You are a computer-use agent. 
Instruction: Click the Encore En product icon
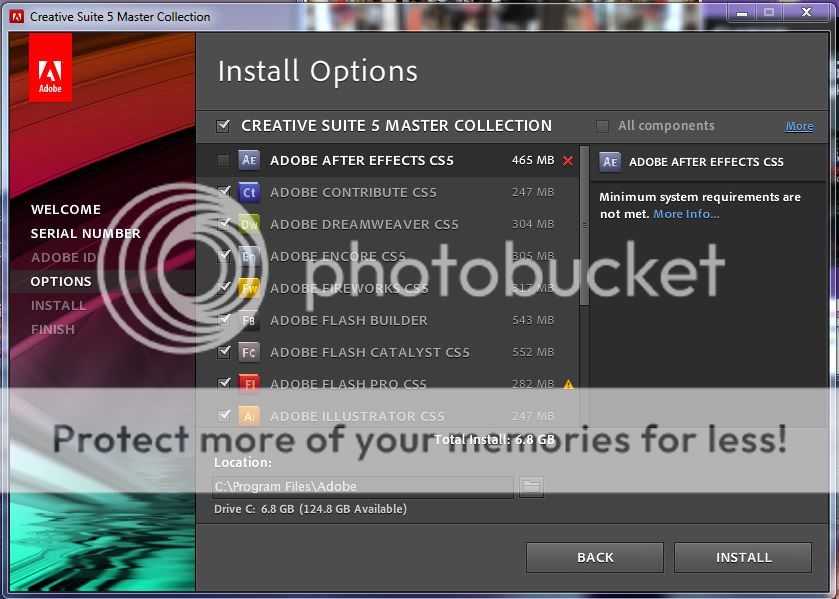pos(249,256)
